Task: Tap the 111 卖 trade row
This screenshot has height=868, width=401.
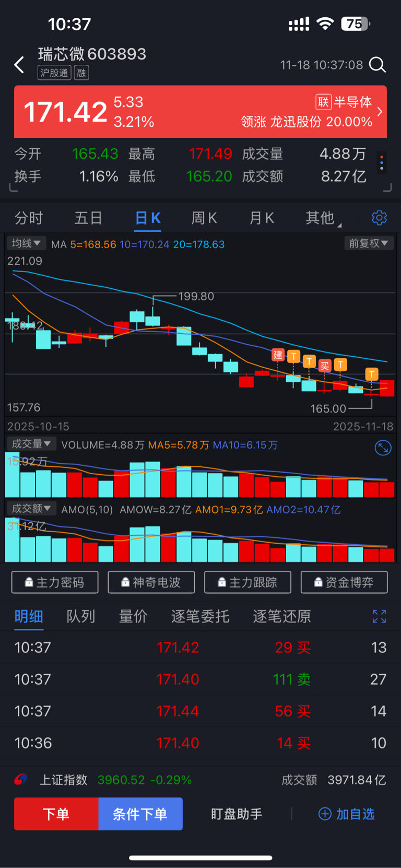Action: coord(200,679)
